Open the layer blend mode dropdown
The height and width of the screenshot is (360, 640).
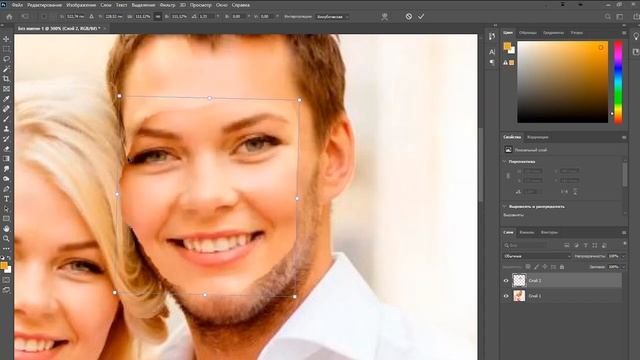pos(536,256)
